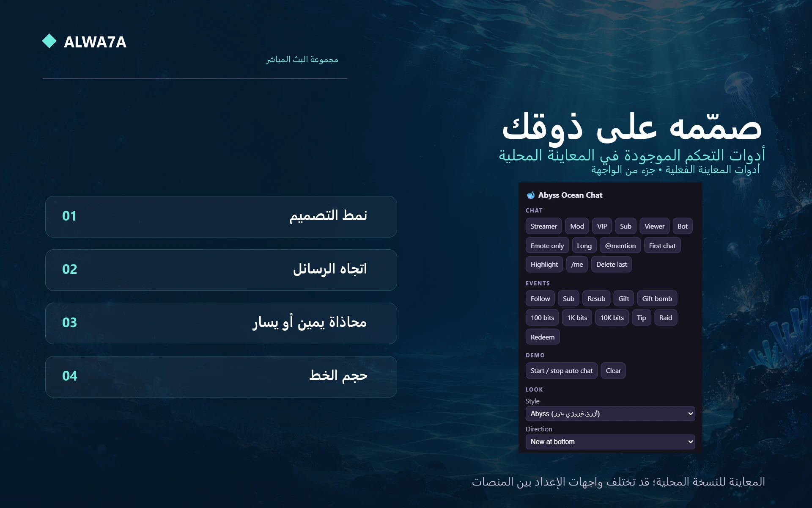Screen dimensions: 812x508
Task: Click the Abyss Ocean Chat panel title
Action: 570,195
